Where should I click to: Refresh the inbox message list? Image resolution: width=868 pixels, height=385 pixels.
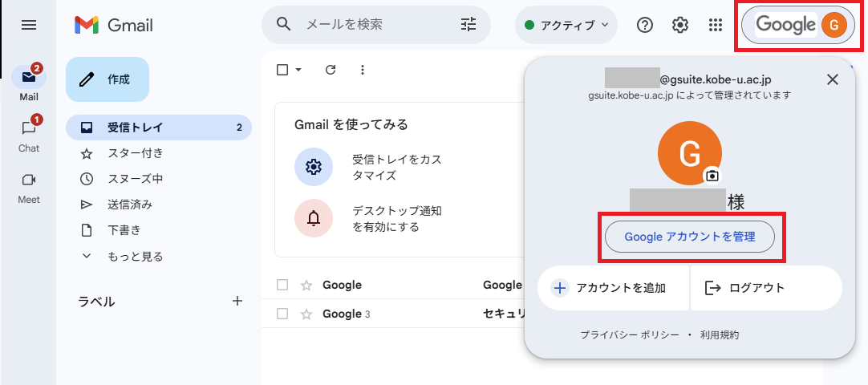(331, 70)
